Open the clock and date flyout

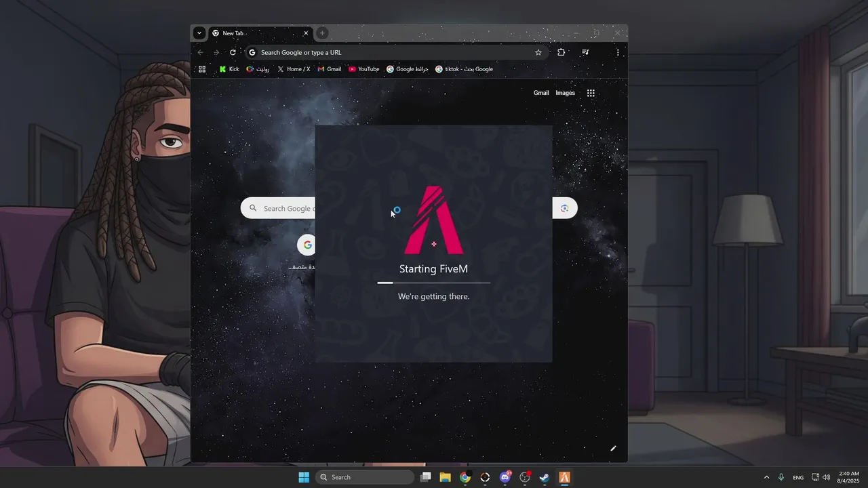[849, 477]
